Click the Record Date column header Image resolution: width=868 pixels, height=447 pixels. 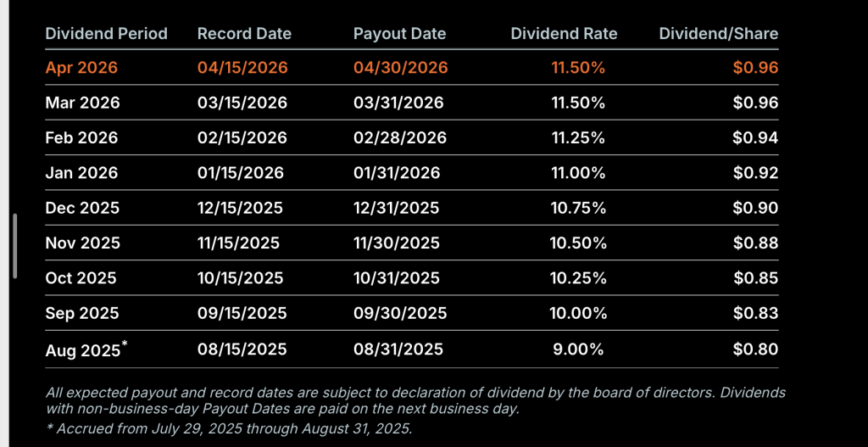tap(244, 34)
